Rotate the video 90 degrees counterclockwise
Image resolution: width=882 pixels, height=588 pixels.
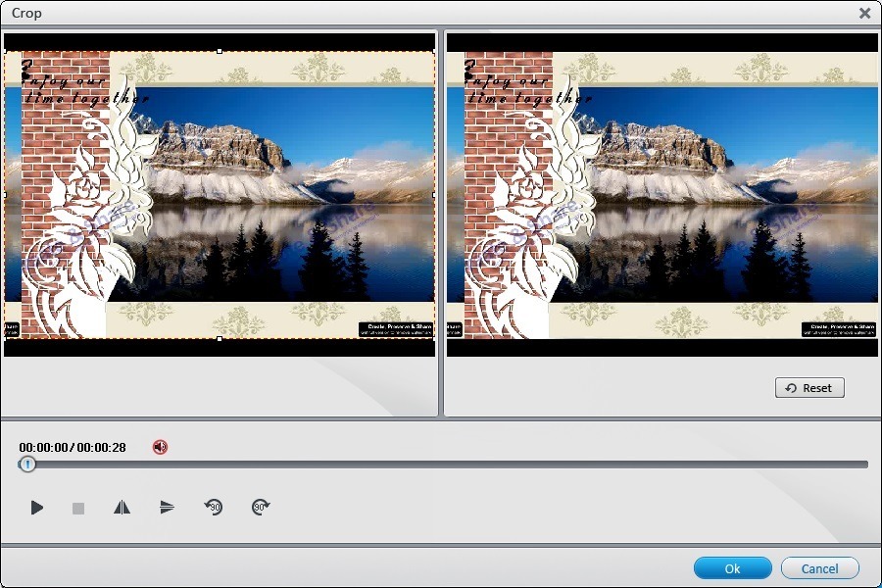[x=212, y=507]
